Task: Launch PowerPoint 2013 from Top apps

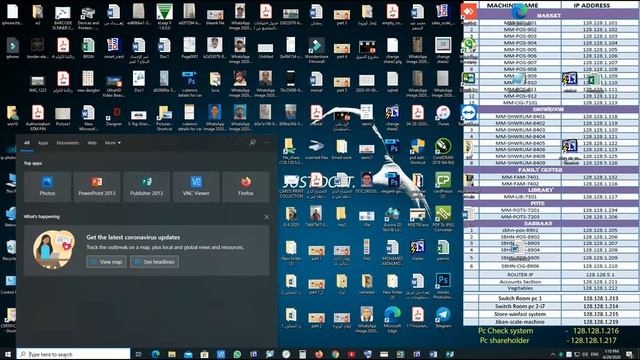Action: [97, 187]
